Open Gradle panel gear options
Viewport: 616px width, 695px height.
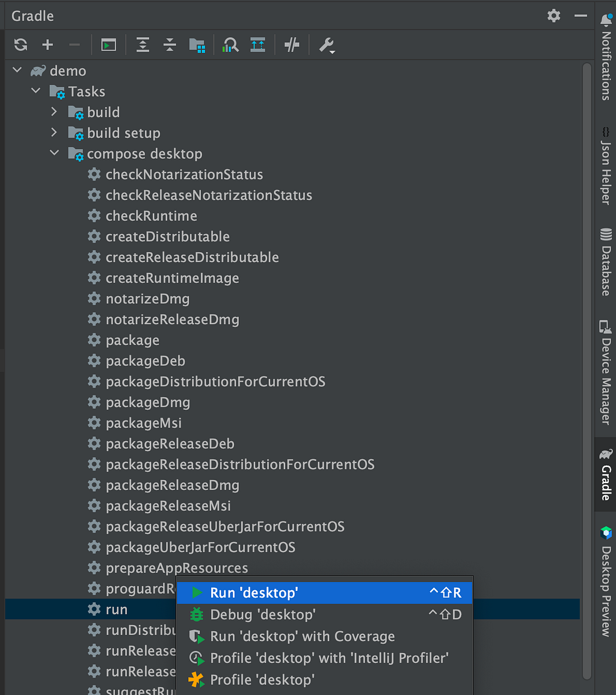pyautogui.click(x=553, y=16)
